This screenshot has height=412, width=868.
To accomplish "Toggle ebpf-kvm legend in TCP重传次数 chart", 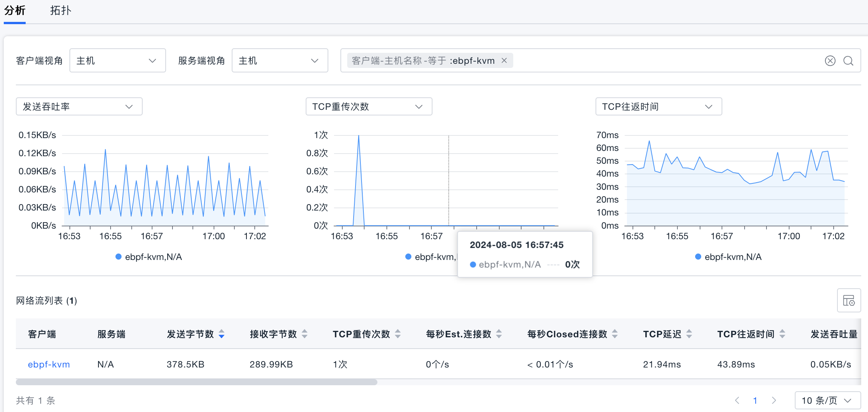I will click(x=431, y=257).
